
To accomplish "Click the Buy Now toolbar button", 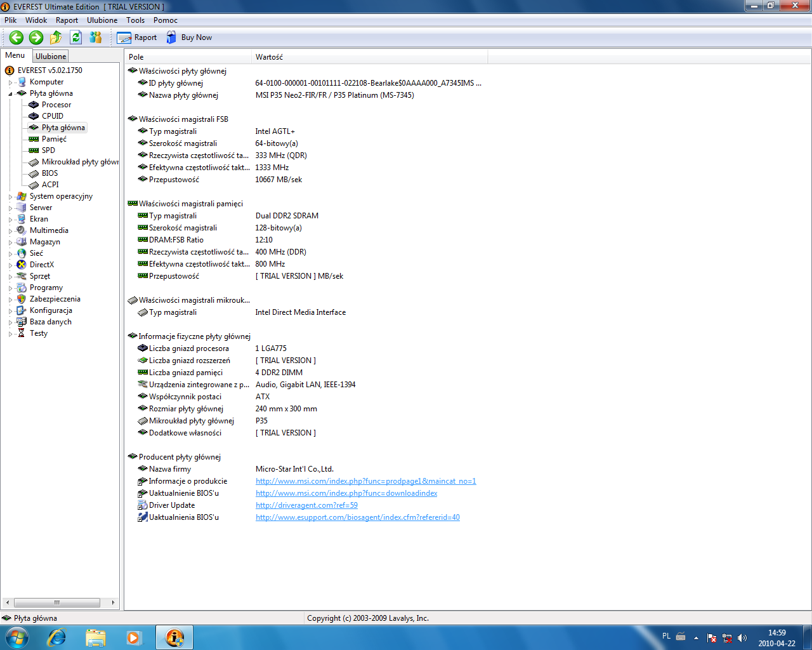I will point(189,37).
